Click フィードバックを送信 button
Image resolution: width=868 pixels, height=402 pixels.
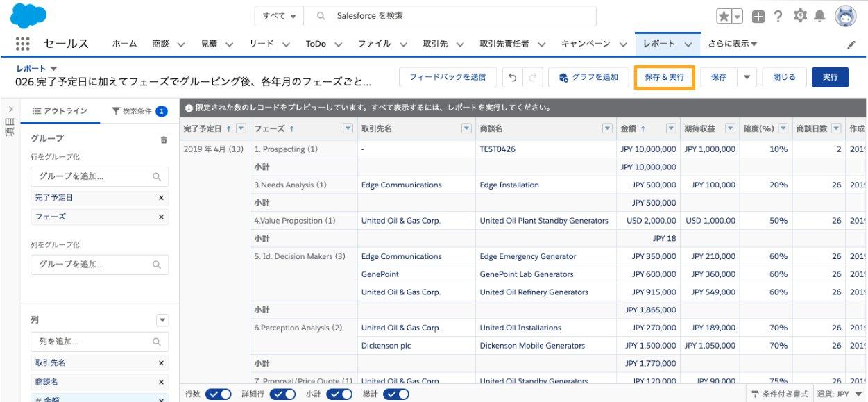[448, 77]
